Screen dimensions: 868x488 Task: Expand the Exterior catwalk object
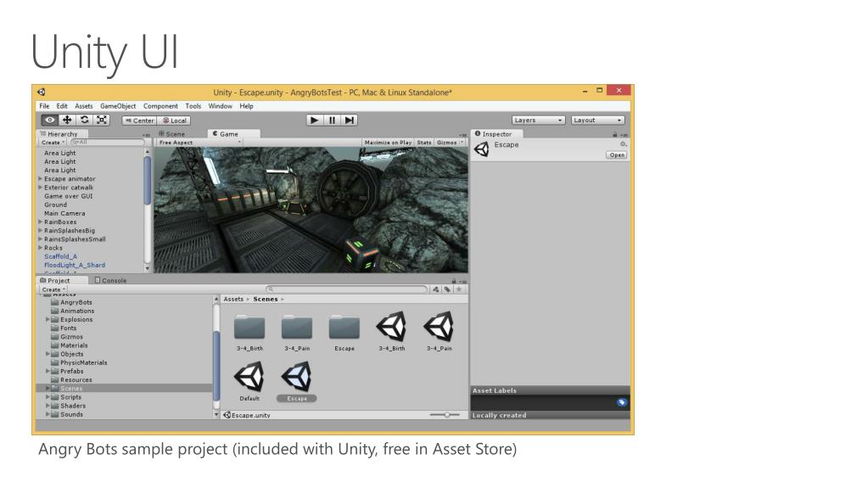coord(41,188)
